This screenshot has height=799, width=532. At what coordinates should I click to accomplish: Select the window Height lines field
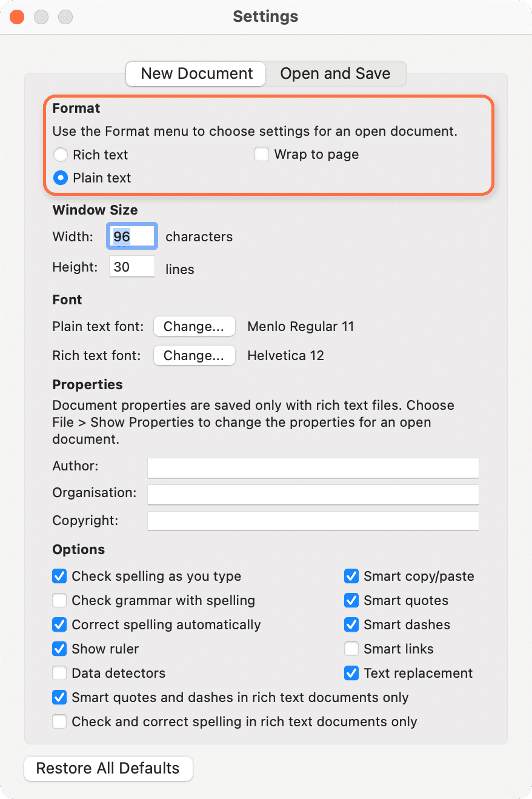coord(131,266)
